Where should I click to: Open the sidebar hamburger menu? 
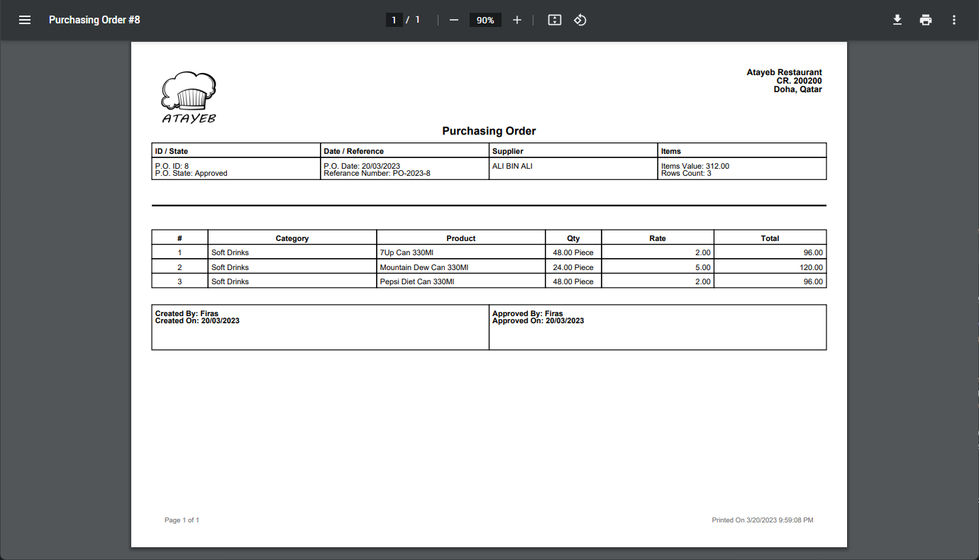click(x=25, y=20)
